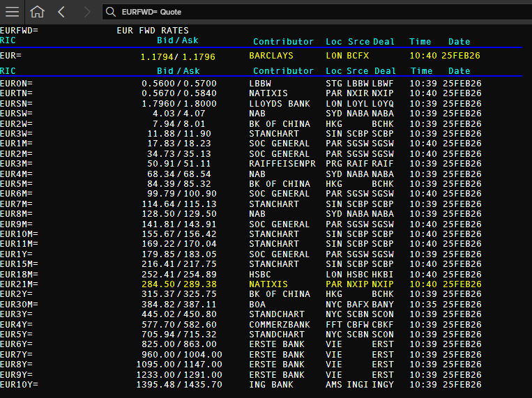Viewport: 532px width, 398px height.
Task: Click the NATIXIS contributor on EURTN= row
Action: (268, 93)
